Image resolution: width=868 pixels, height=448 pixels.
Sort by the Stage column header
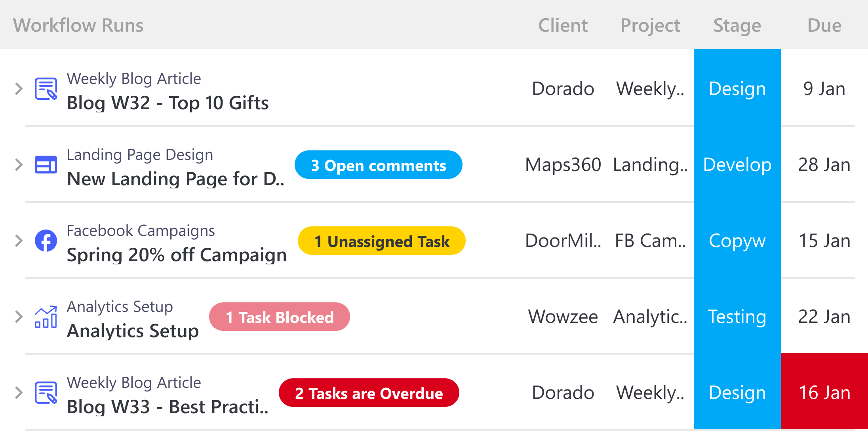tap(737, 25)
